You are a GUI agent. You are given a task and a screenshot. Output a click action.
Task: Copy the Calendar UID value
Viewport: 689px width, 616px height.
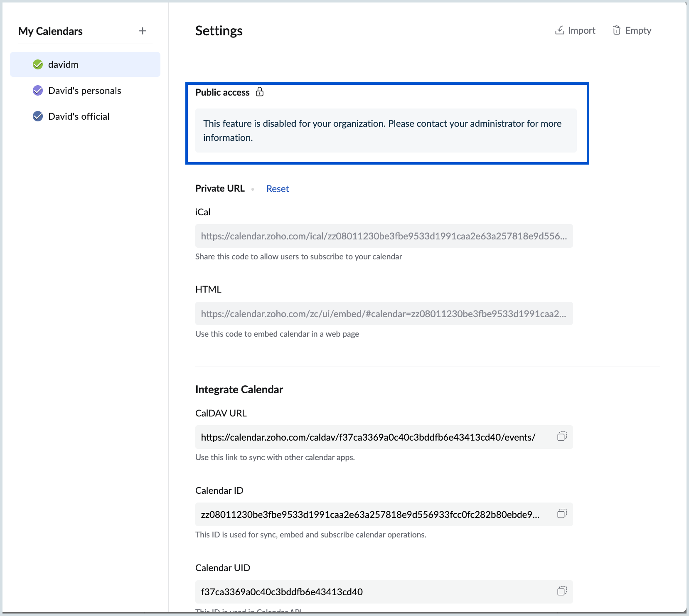(x=562, y=591)
